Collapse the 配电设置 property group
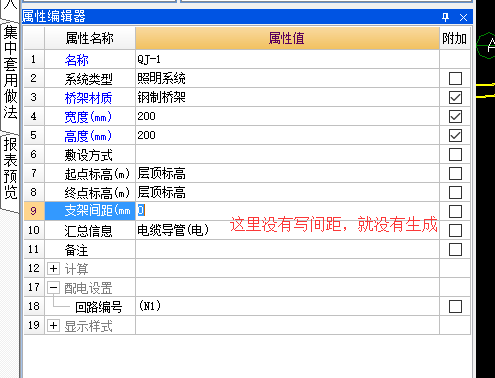This screenshot has width=495, height=378. coord(53,288)
